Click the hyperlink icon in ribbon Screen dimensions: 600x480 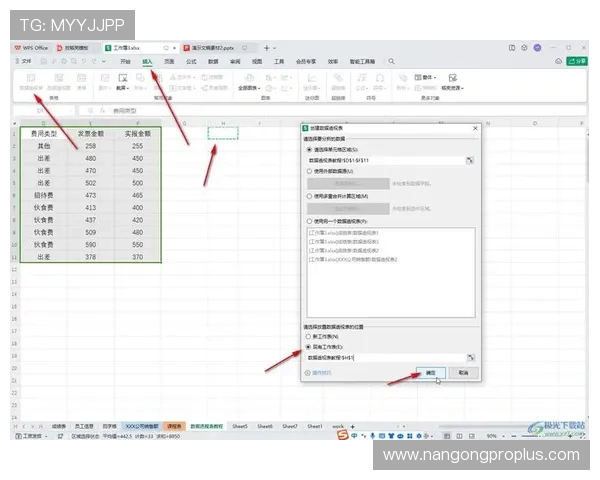coord(338,78)
